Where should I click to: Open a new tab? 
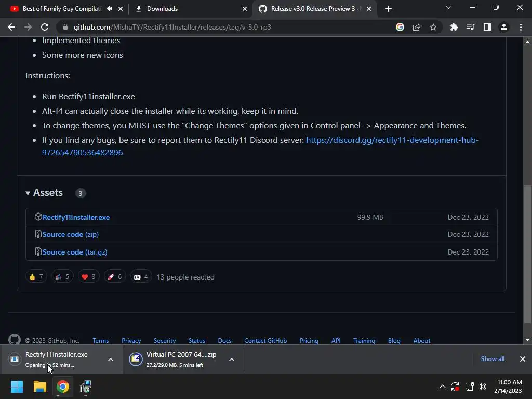[389, 9]
